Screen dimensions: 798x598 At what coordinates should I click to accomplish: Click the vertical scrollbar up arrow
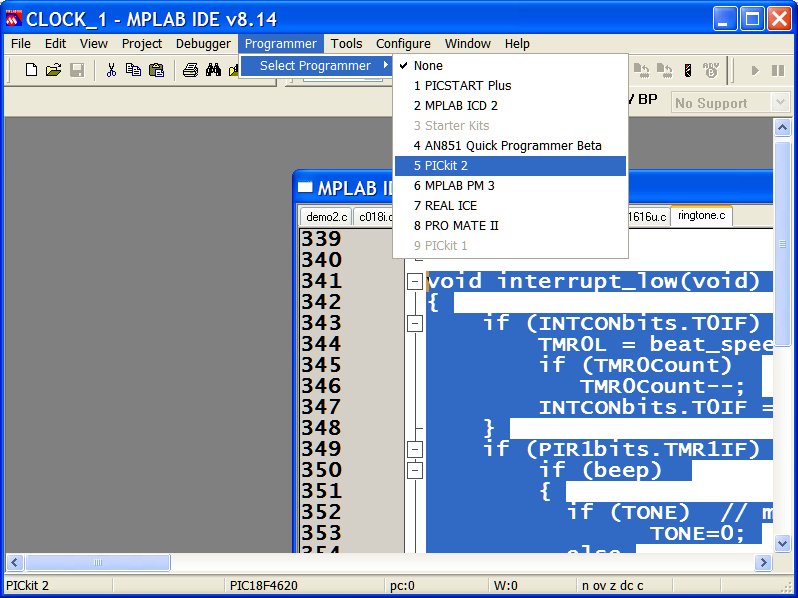coord(782,127)
